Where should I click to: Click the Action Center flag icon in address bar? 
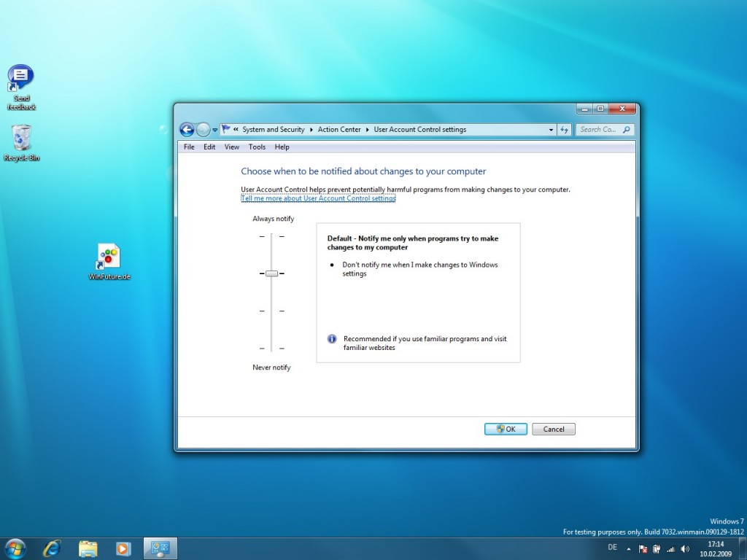226,129
